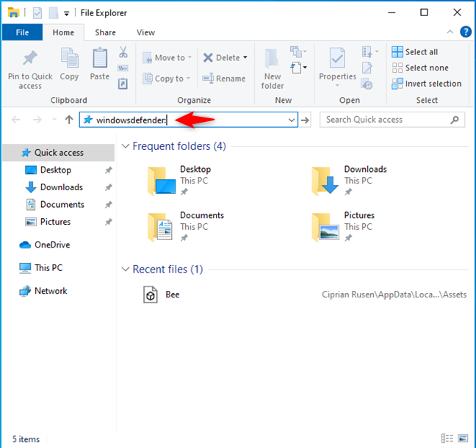Open the File menu tab
Viewport: 476px width, 448px height.
coord(22,32)
